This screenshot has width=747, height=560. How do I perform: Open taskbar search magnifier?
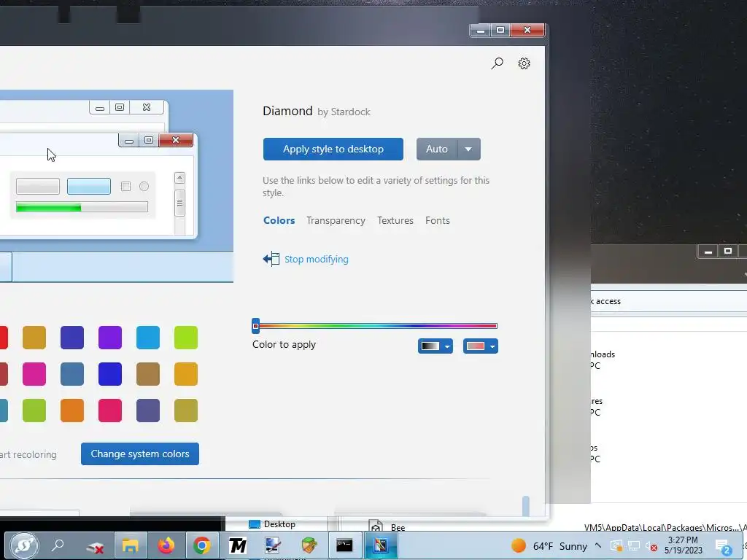[58, 545]
